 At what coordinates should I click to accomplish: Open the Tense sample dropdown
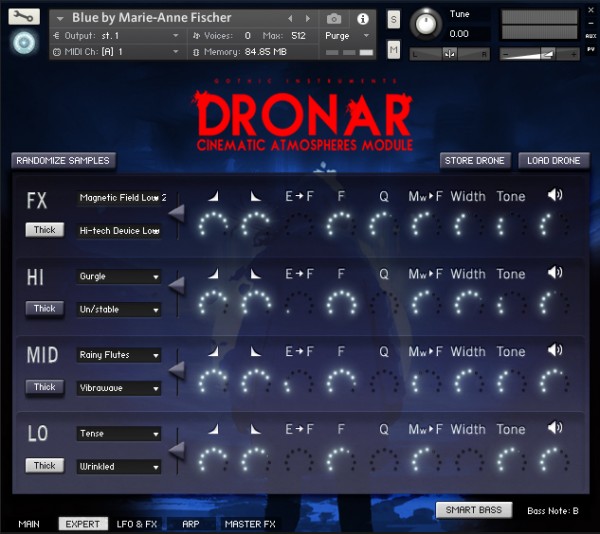click(119, 434)
